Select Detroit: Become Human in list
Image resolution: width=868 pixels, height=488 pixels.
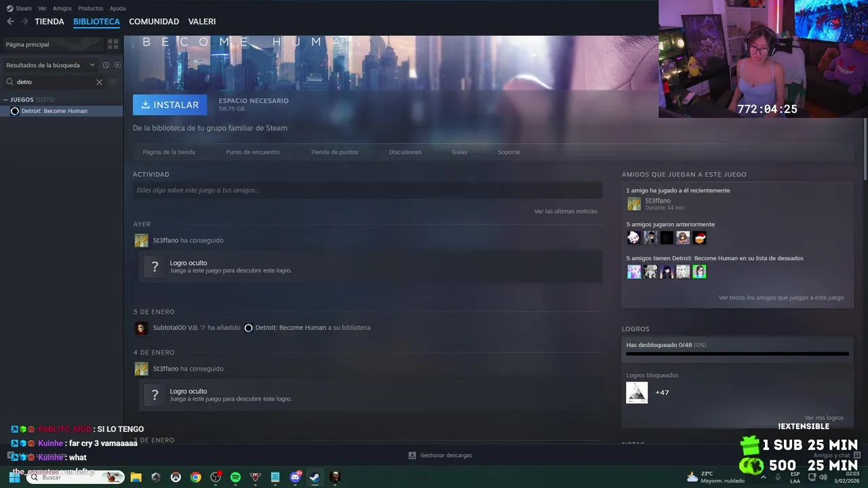click(62, 111)
